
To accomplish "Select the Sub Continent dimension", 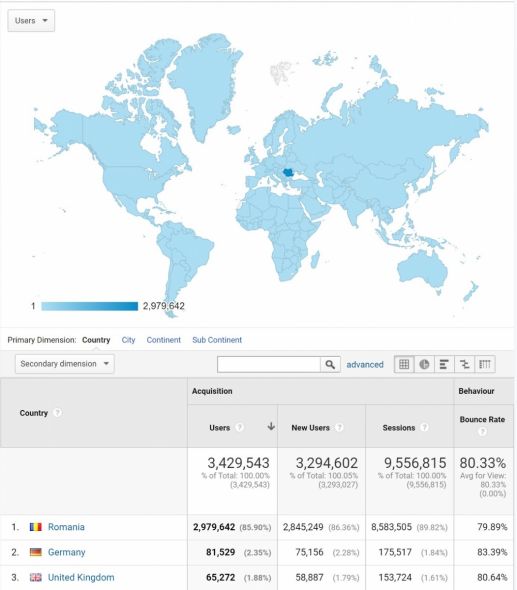I will click(217, 340).
